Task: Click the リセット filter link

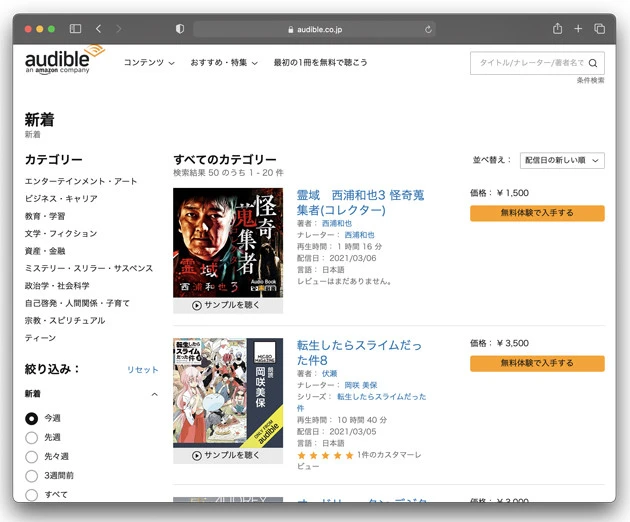Action: click(142, 370)
